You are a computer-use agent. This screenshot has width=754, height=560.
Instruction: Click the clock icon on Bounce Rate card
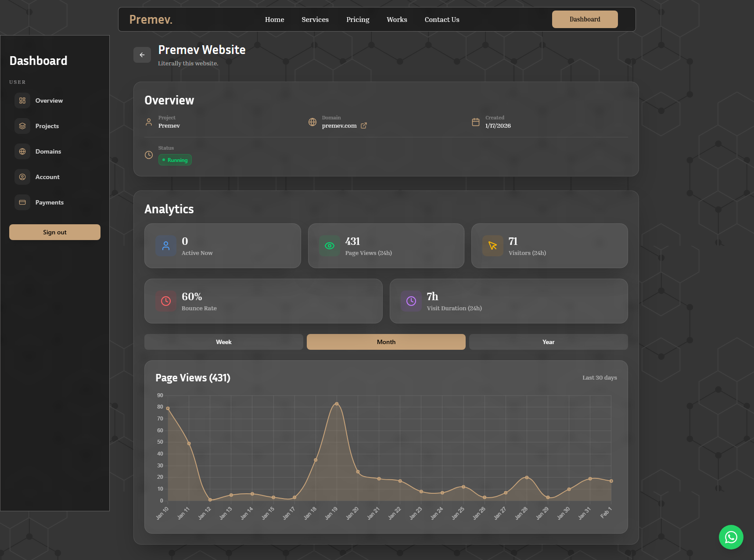coord(165,301)
